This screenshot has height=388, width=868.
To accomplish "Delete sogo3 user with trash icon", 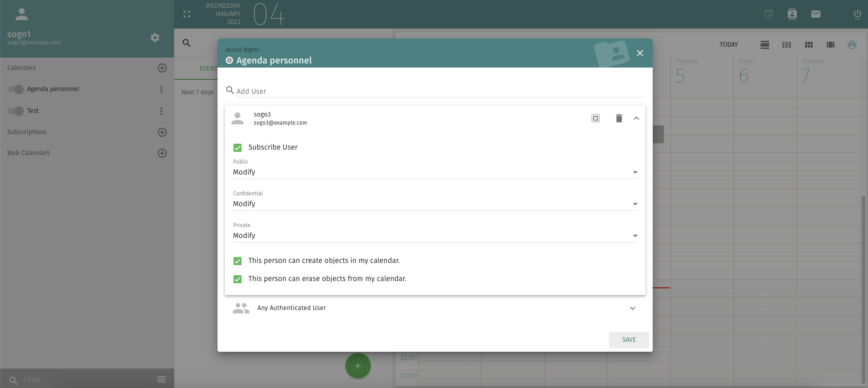I will click(x=619, y=118).
